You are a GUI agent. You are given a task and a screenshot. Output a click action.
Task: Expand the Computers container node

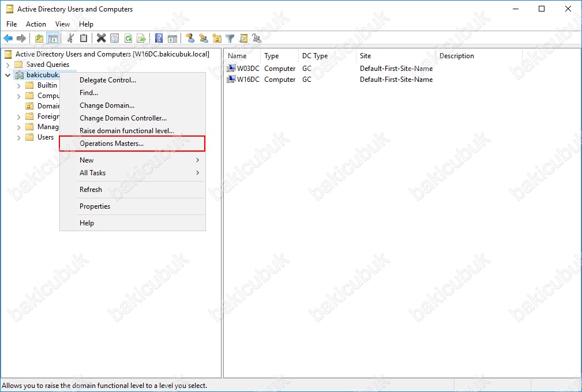(x=19, y=96)
